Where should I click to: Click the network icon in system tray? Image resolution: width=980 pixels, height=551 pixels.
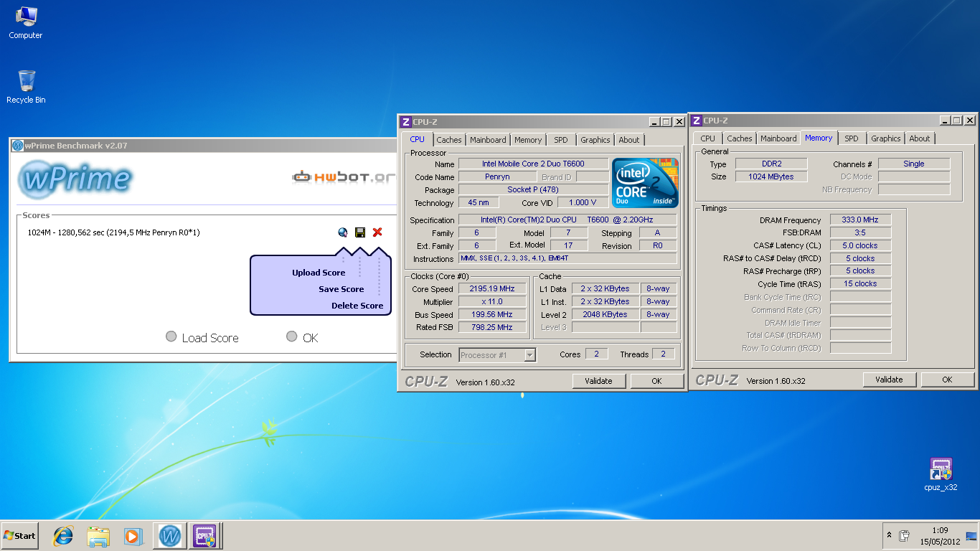pyautogui.click(x=971, y=535)
